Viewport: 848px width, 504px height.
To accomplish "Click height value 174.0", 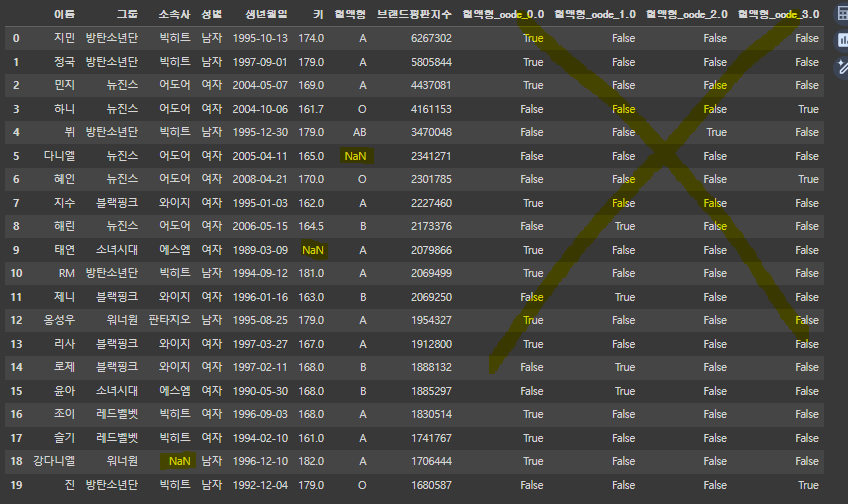I will [311, 38].
